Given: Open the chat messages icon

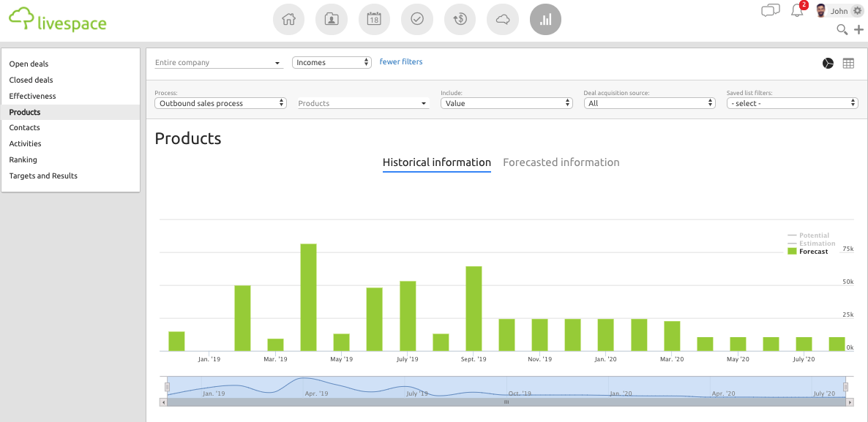Looking at the screenshot, I should coord(771,10).
